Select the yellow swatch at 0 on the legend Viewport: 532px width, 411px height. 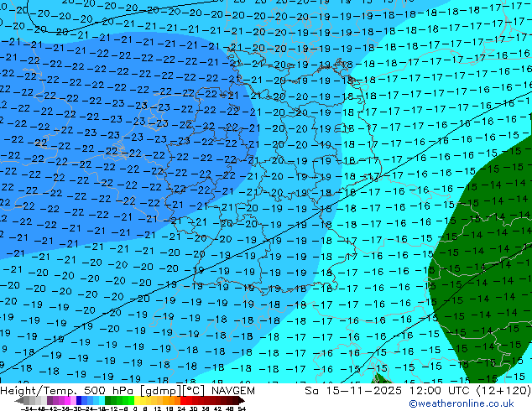137,400
